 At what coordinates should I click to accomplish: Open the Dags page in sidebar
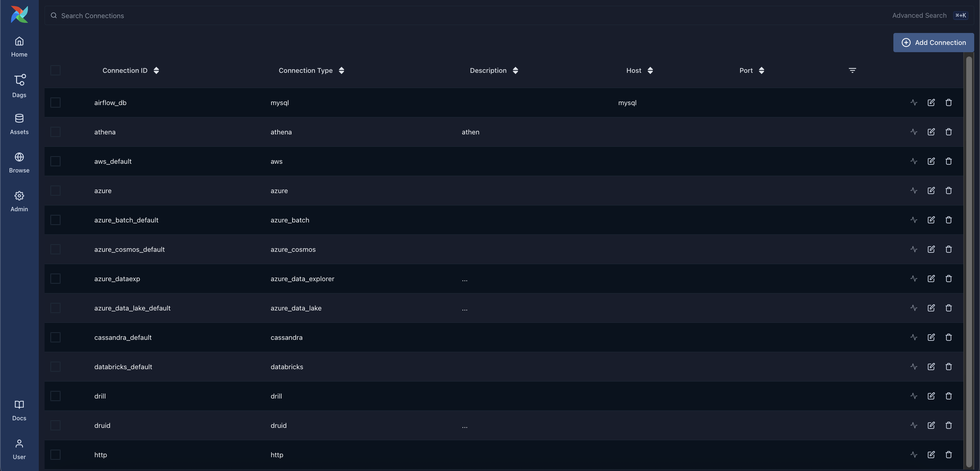pos(19,86)
